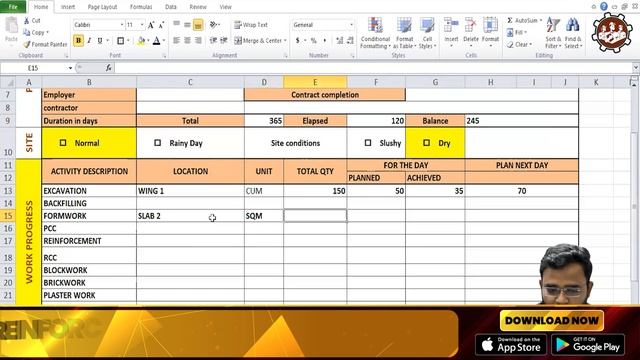This screenshot has width=640, height=360.
Task: Open the Orientation dropdown
Action: (214, 25)
